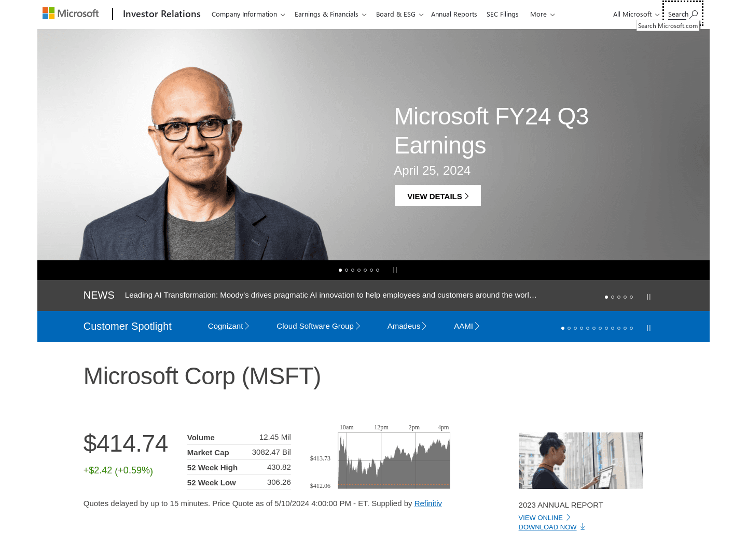Click the arrow icon next to VIEW ONLINE

568,517
